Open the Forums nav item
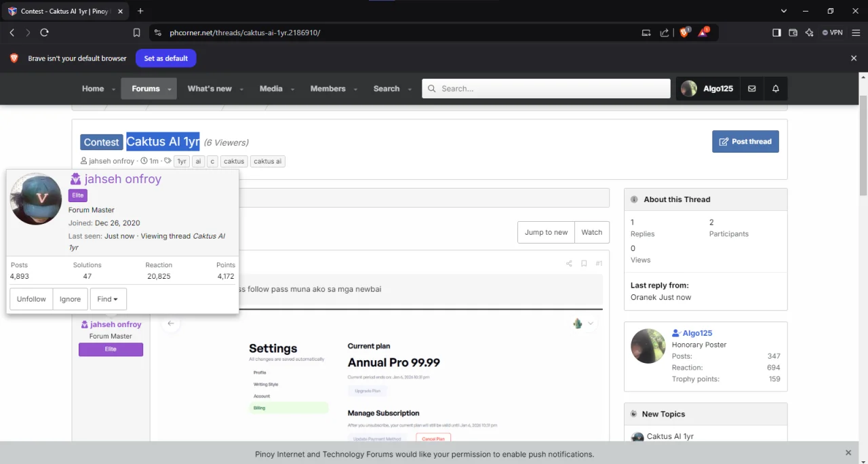 146,89
